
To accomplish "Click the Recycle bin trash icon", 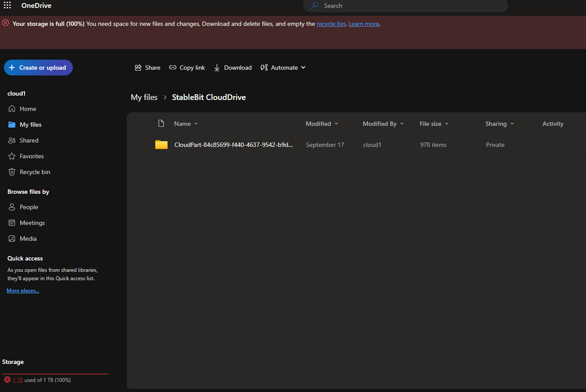I will point(12,172).
